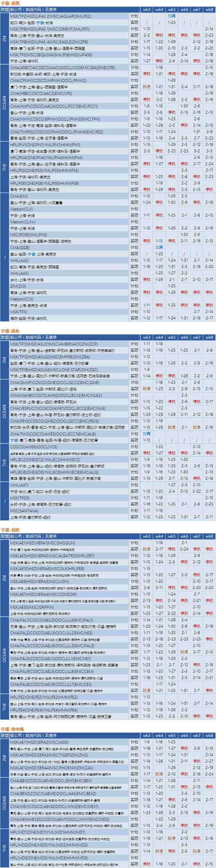Image resolution: width=216 pixels, height=868 pixels.
Task: Click the CMA(FAL1)COSCO(AEU2)OOCL(LL4)EMC(FAL1) service name
Action: point(52,620)
